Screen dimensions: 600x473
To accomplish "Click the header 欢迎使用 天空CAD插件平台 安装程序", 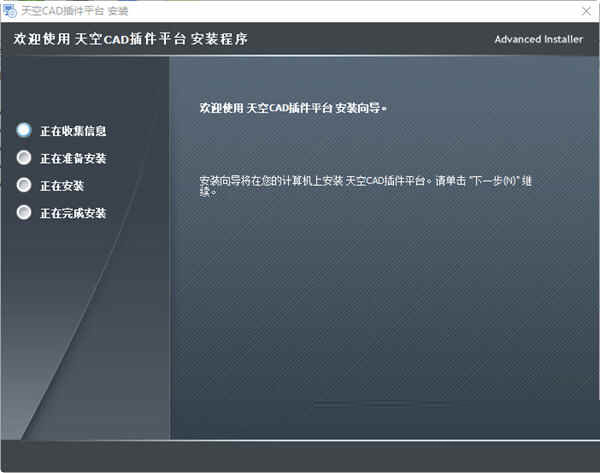I will [130, 39].
